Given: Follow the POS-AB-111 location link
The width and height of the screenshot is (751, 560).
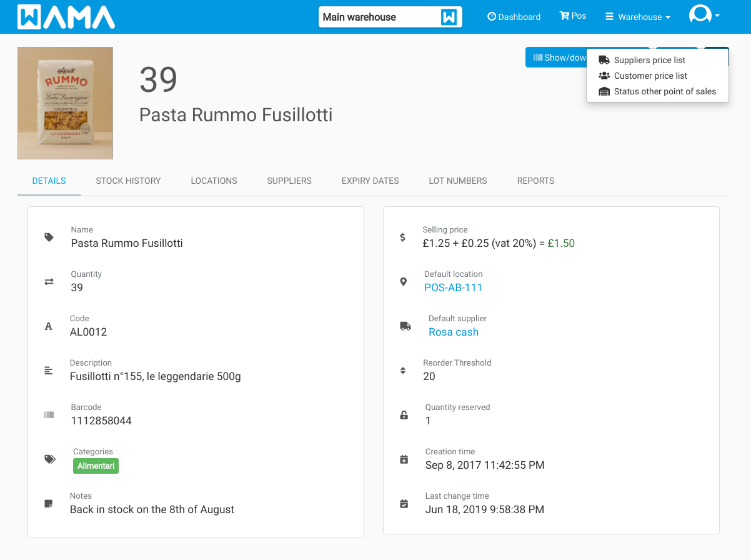Looking at the screenshot, I should pyautogui.click(x=453, y=287).
